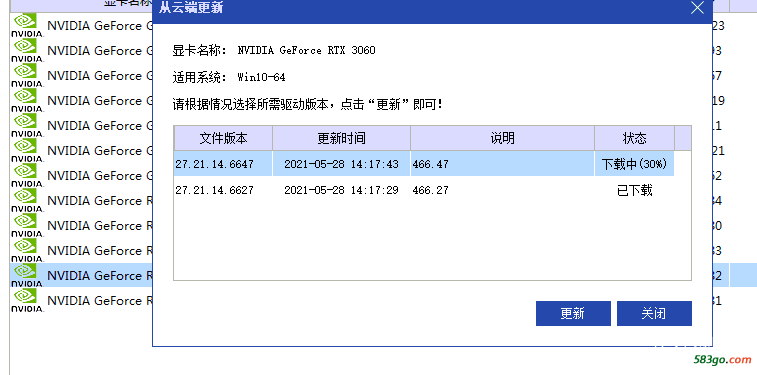Click the 关闭 button
The height and width of the screenshot is (375, 757).
pyautogui.click(x=654, y=314)
